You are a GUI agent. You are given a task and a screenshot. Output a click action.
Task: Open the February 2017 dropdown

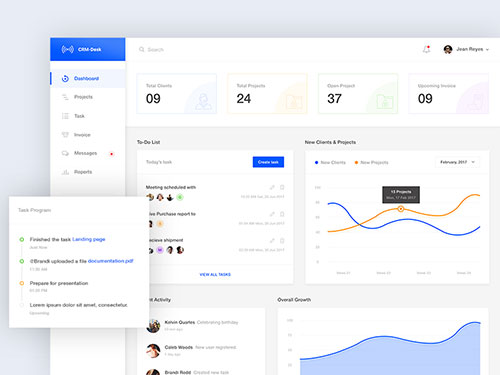pos(457,162)
